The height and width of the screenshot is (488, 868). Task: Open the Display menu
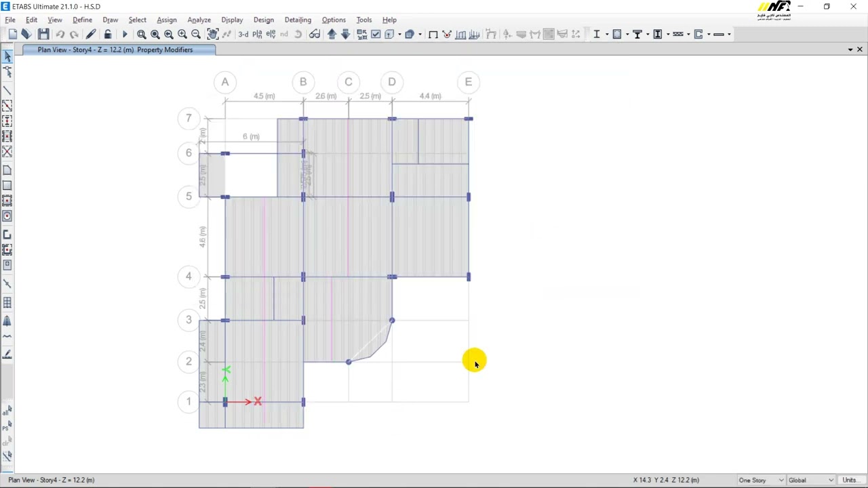click(x=232, y=20)
